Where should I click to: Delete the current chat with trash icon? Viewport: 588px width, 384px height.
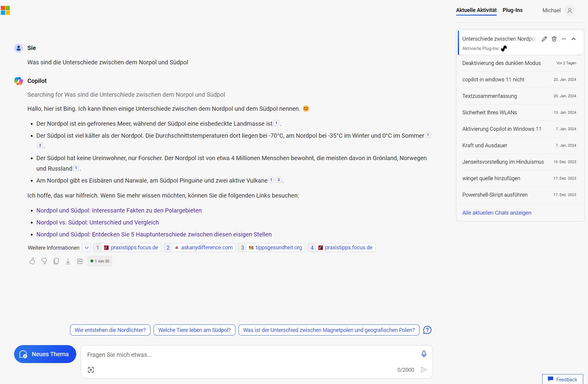(x=554, y=39)
